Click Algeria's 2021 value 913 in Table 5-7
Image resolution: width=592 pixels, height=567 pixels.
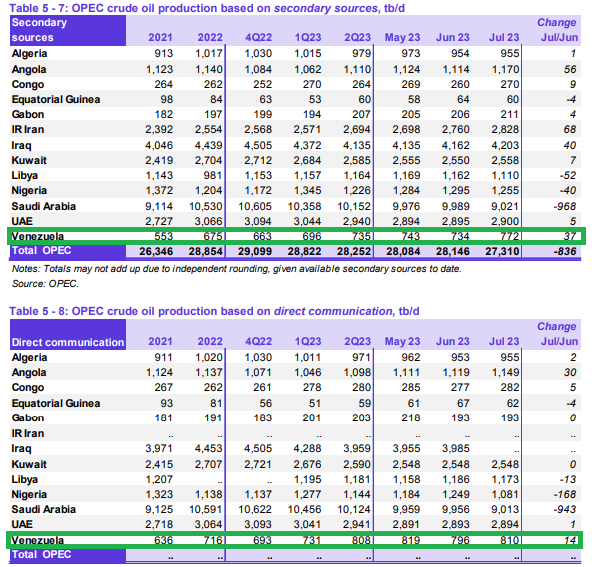(163, 53)
